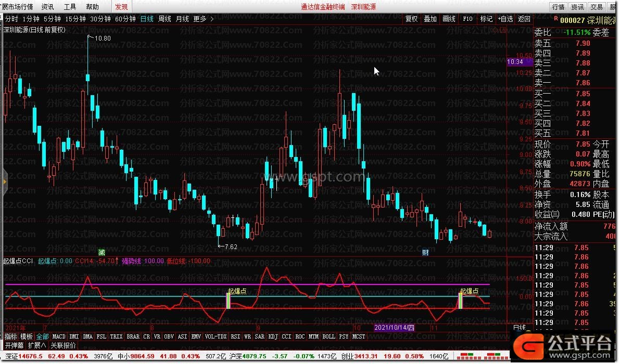Click the 复权 toolbar button
Image resolution: width=620 pixels, height=364 pixels.
(x=412, y=19)
